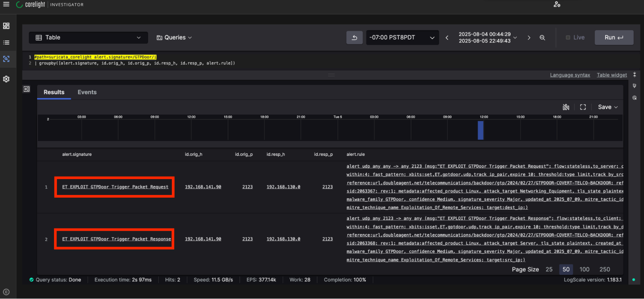Enable the Live checkbox
644x299 pixels.
[568, 38]
